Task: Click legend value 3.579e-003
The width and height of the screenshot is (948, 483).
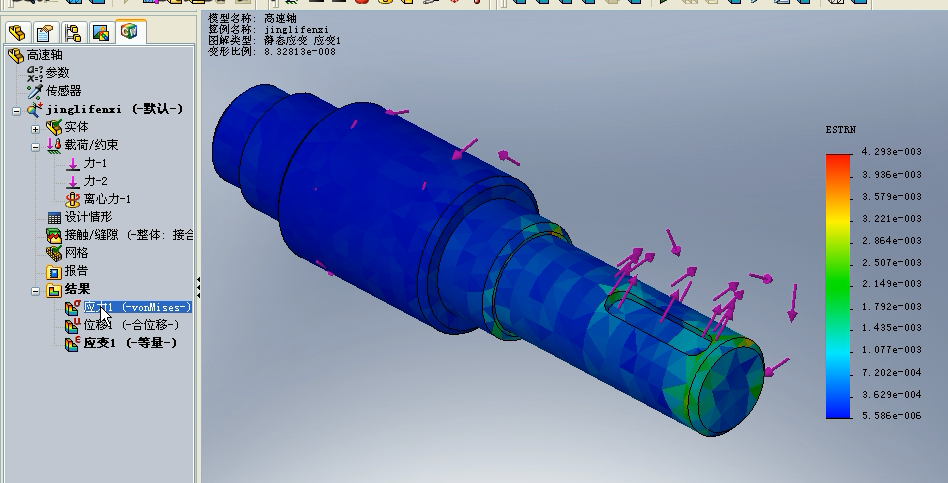Action: coord(891,196)
